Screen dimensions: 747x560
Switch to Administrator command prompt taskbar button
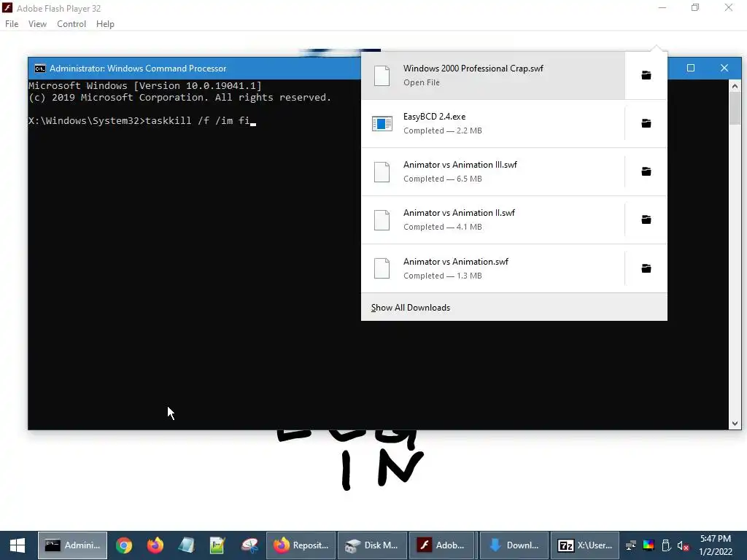pos(72,545)
